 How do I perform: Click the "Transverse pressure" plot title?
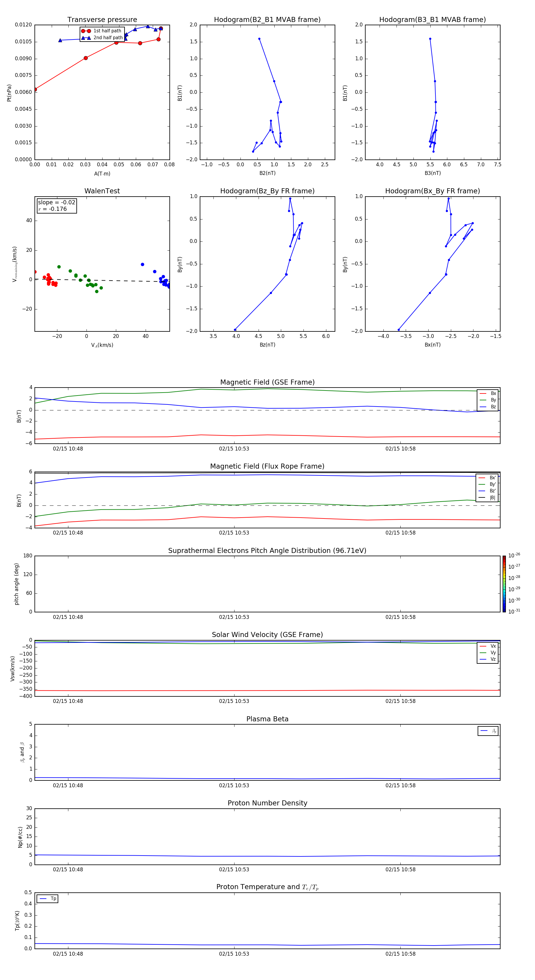102,20
